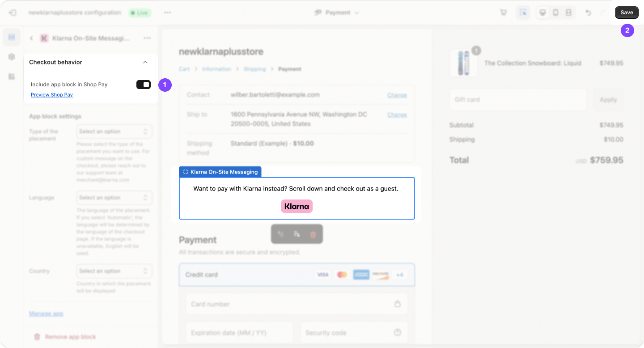
Task: Open the Settings gear in left rail
Action: coord(12,57)
